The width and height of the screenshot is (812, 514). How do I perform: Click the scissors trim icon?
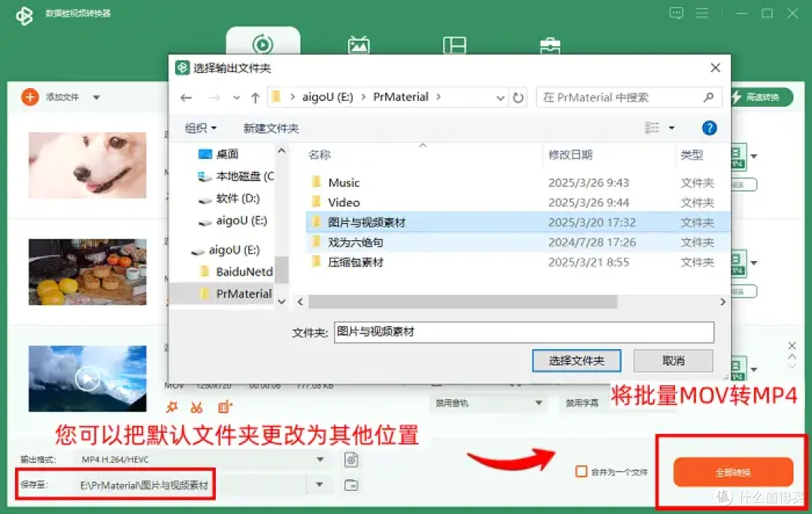tap(196, 408)
